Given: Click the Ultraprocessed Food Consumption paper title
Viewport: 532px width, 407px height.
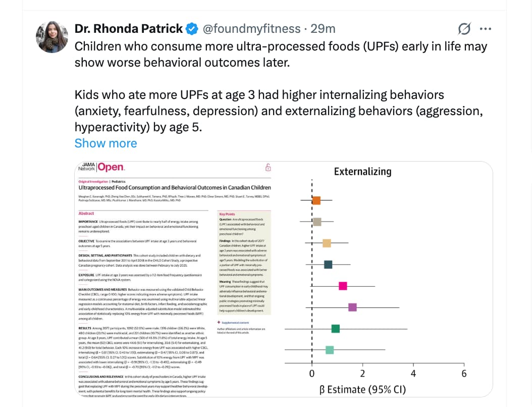Looking at the screenshot, I should point(175,188).
